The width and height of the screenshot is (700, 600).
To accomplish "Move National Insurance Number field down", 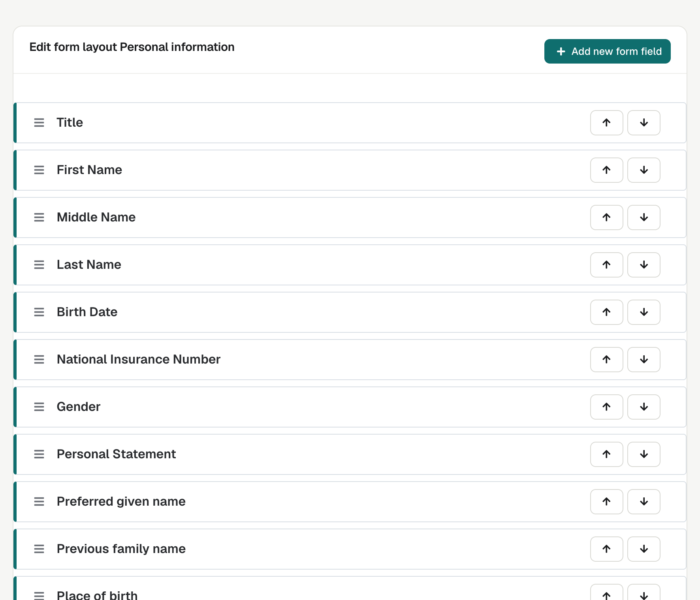I will click(644, 360).
